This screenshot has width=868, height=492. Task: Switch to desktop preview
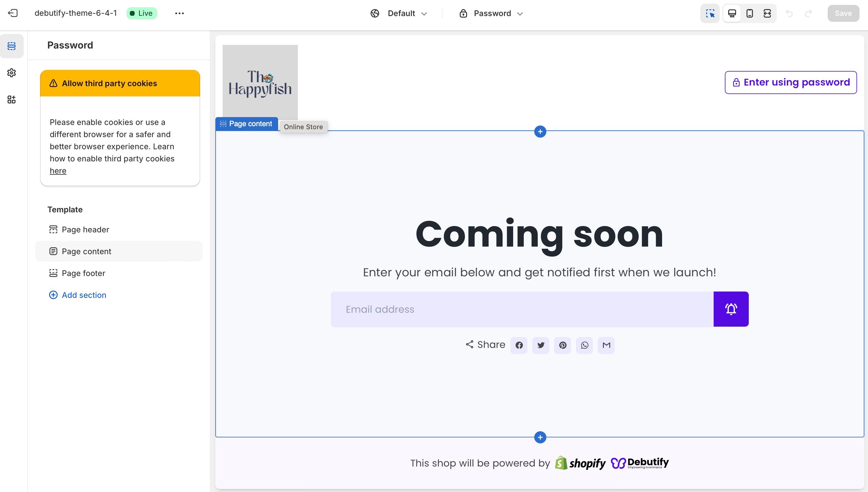pos(732,13)
